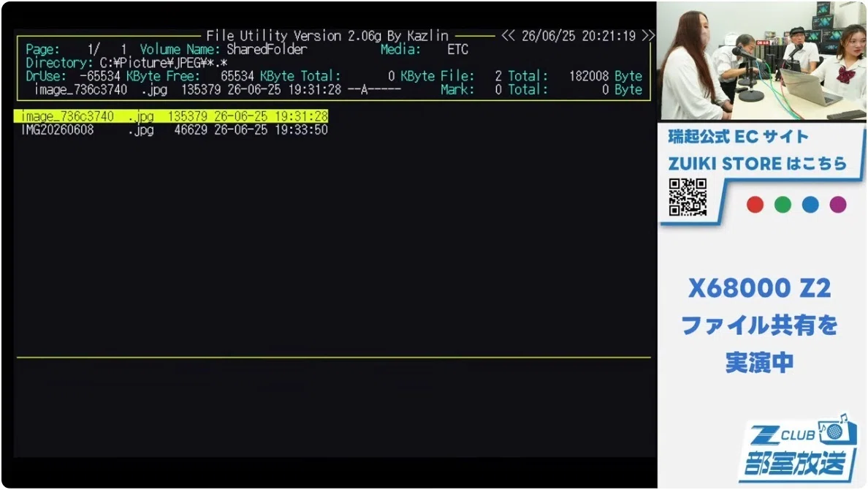Click the Volume Name SharedFolder text
Image resolution: width=868 pixels, height=490 pixels.
point(267,49)
